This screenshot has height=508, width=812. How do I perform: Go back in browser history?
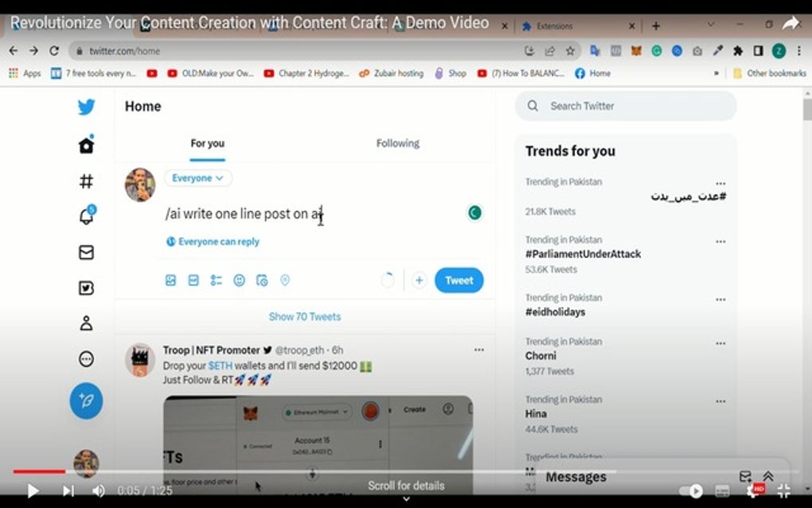(14, 51)
